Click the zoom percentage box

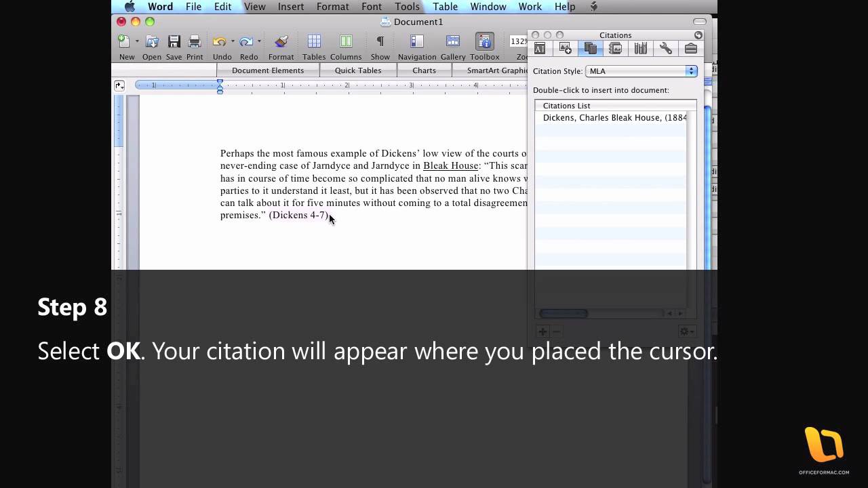point(519,41)
